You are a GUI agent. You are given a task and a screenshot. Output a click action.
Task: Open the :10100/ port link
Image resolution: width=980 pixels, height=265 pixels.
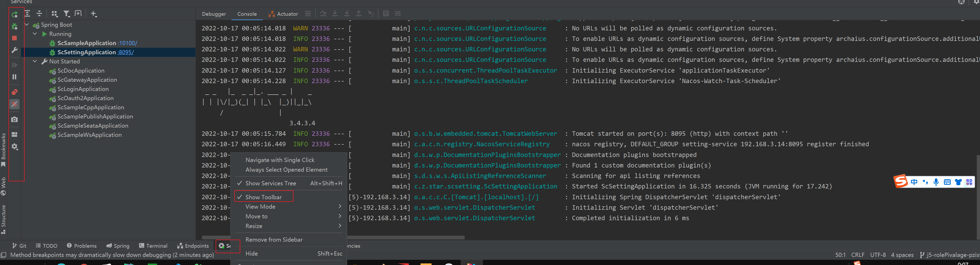tap(127, 43)
